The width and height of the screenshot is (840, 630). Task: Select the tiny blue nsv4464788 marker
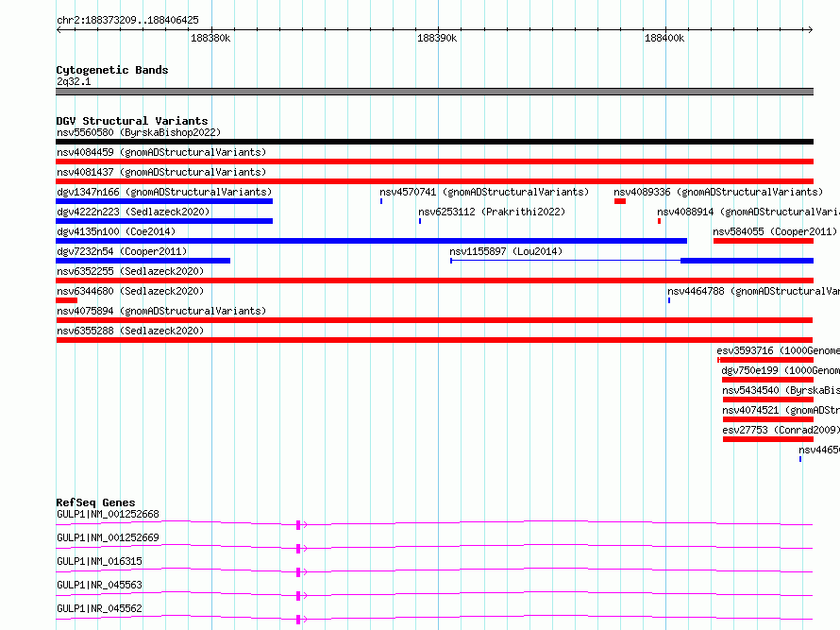[x=669, y=300]
